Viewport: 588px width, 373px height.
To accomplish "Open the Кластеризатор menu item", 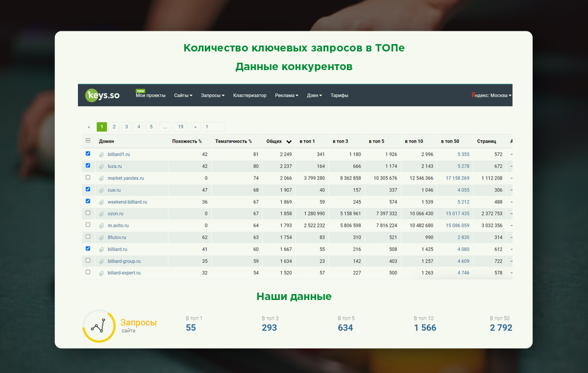I will point(249,96).
